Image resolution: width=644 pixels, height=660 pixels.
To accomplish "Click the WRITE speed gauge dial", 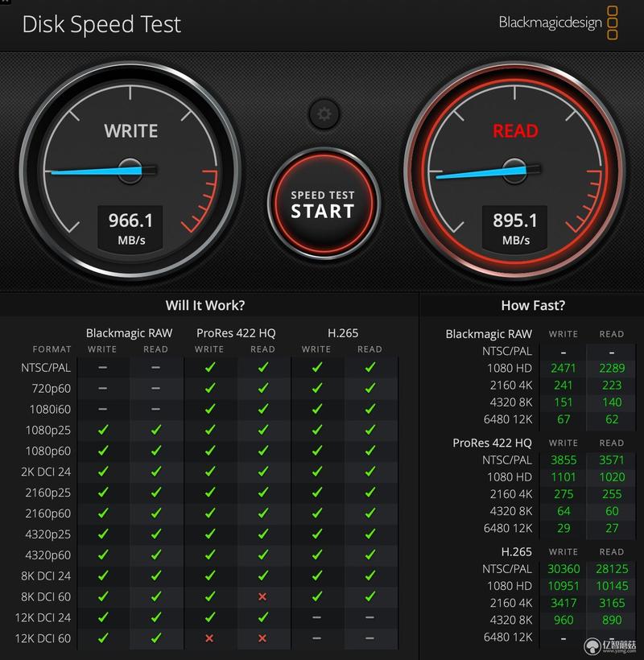I will (130, 170).
